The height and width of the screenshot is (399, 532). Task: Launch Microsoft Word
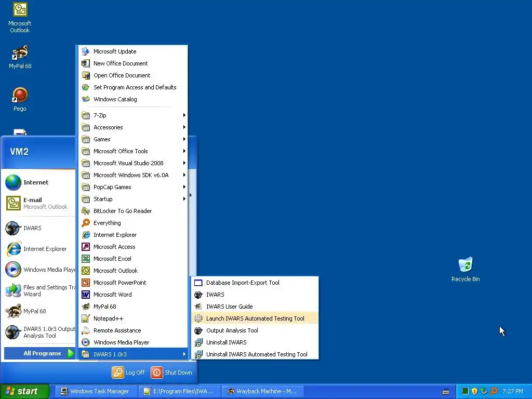pos(134,295)
